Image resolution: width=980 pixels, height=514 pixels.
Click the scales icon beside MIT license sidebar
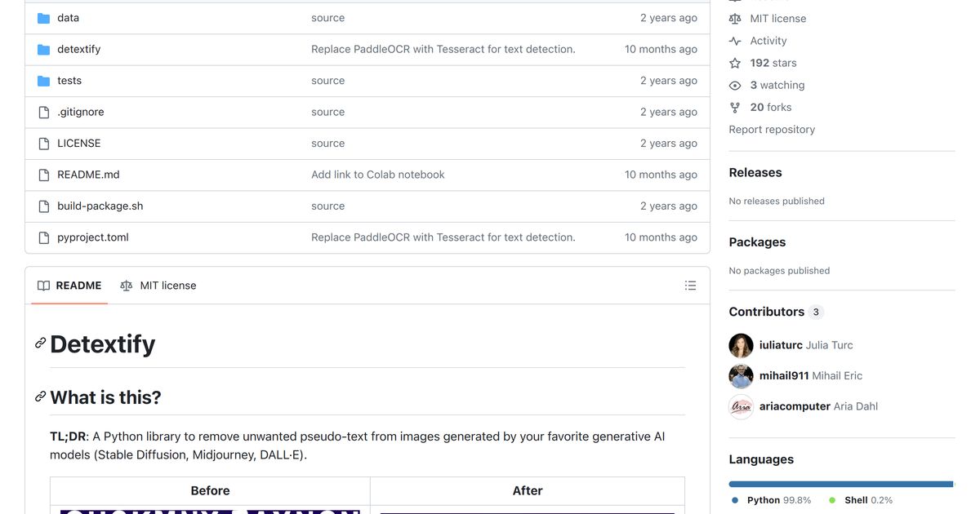[x=735, y=19]
